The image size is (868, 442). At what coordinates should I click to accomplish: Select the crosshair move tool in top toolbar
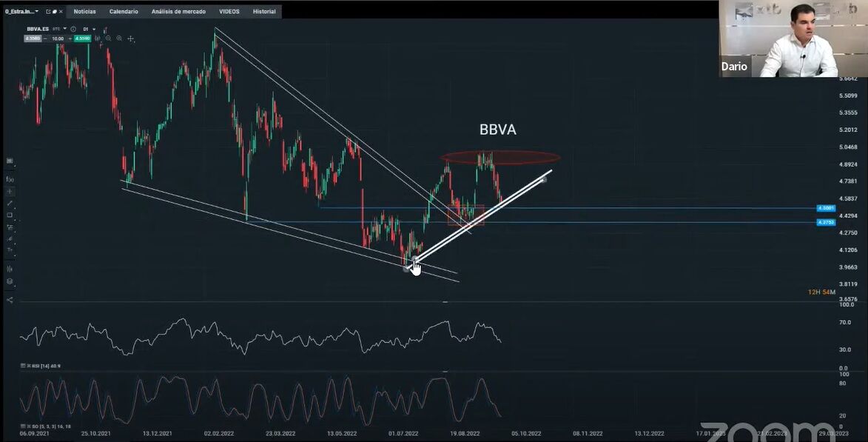pyautogui.click(x=131, y=38)
